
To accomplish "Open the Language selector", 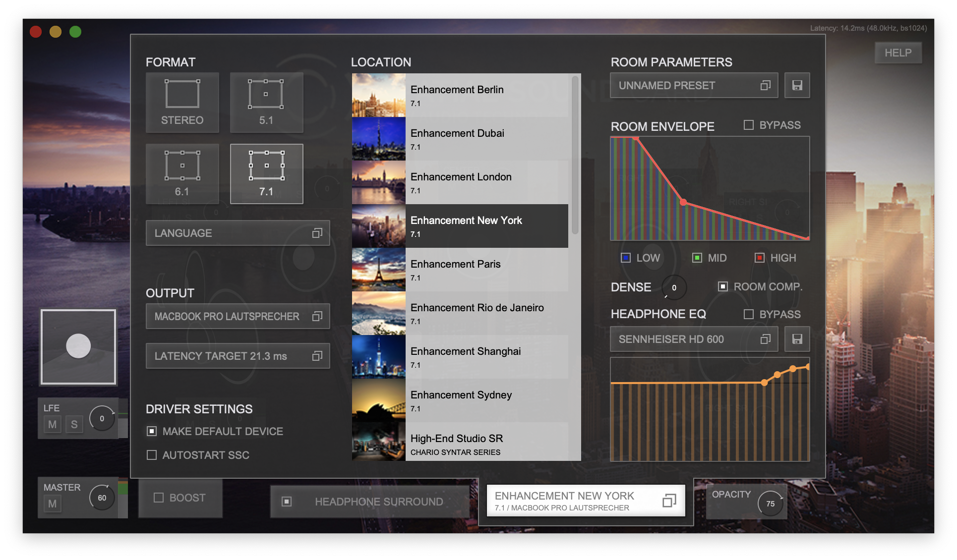I will (238, 233).
